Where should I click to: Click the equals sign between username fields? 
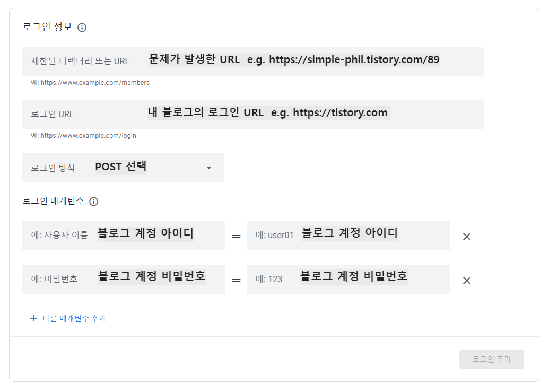tap(236, 236)
